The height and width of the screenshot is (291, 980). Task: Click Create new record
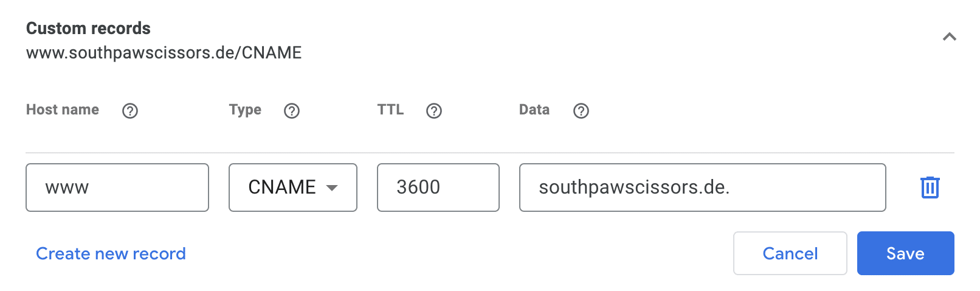(111, 253)
